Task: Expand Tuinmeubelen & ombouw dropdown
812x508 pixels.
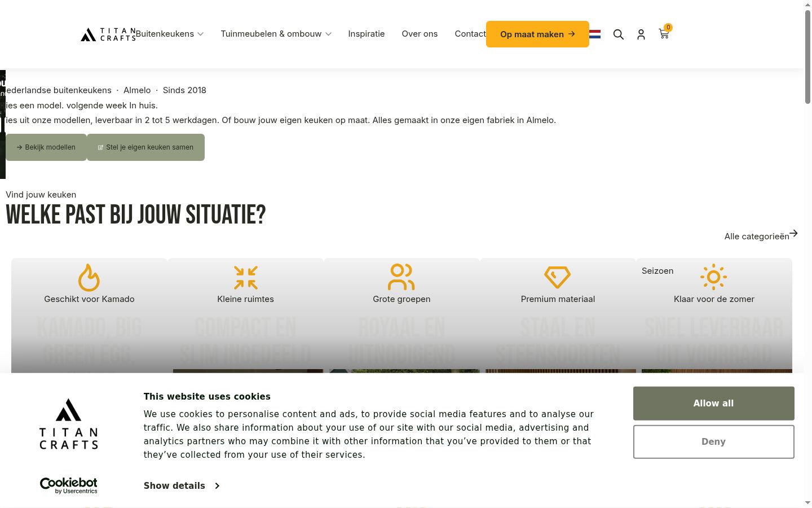Action: (x=276, y=34)
